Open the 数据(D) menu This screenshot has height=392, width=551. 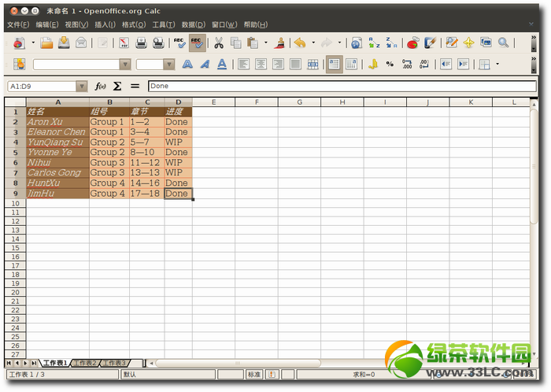point(194,24)
